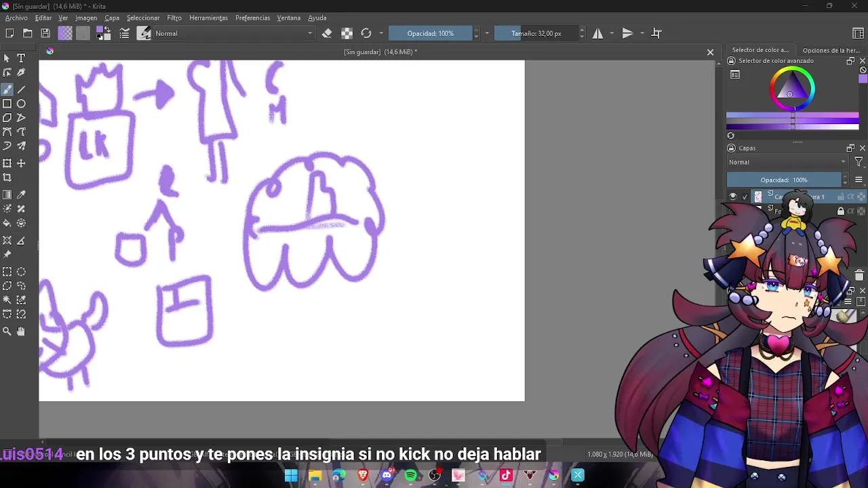The width and height of the screenshot is (868, 488).
Task: Open the workspace chooser at toolbar right
Action: tap(858, 33)
